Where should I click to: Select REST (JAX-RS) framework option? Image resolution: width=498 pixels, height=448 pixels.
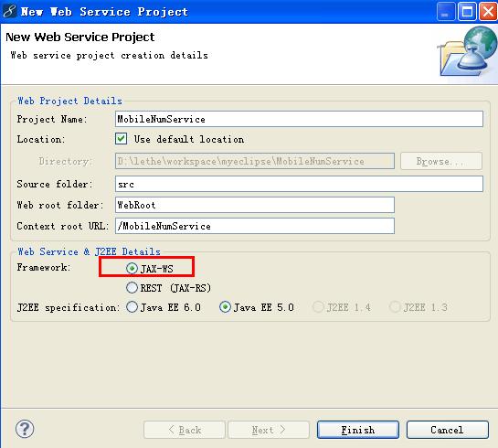coord(132,288)
